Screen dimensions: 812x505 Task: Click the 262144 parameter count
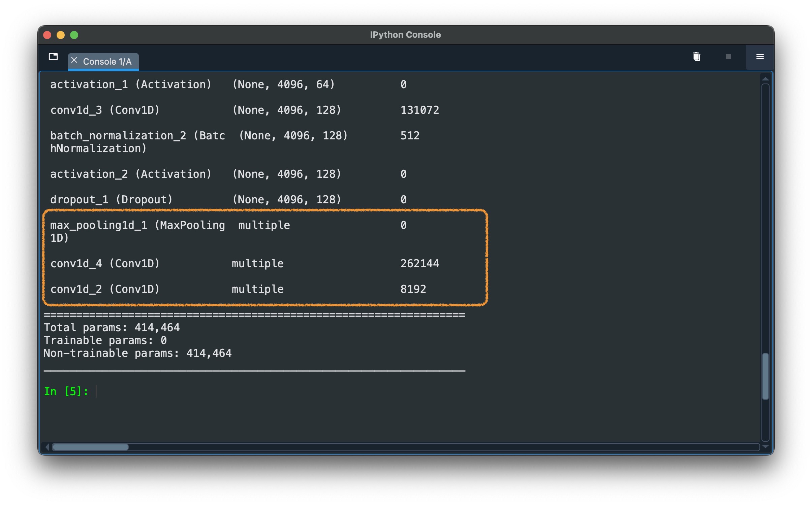pos(419,263)
